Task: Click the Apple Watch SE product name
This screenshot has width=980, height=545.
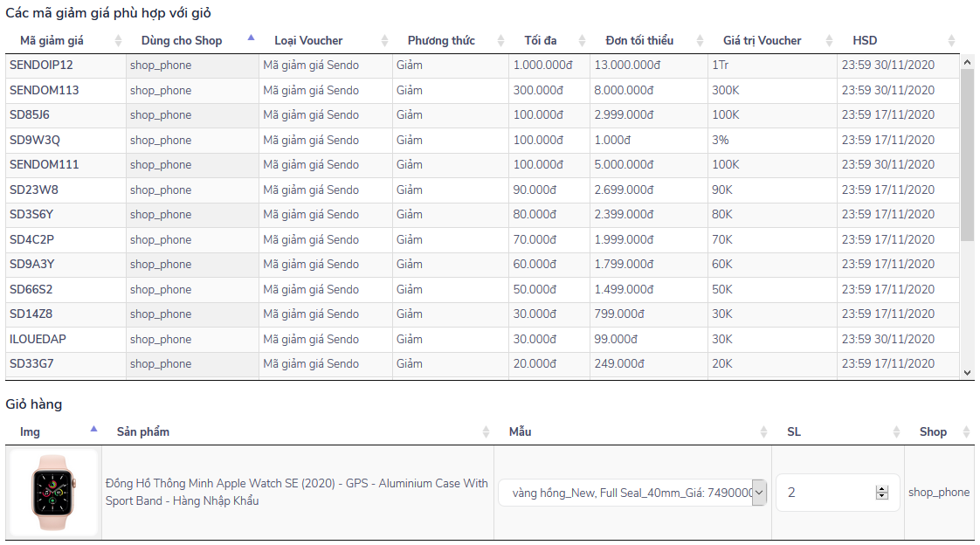Action: (297, 492)
